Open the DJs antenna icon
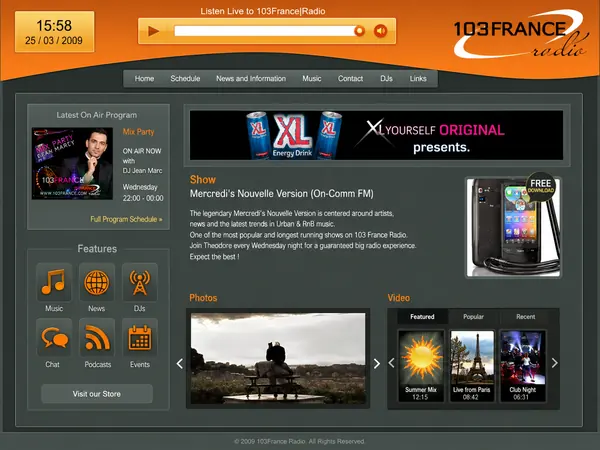This screenshot has width=600, height=450. tap(140, 282)
